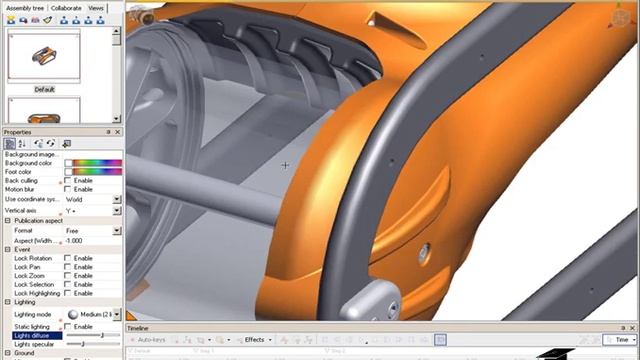Close the Timeline panel
The width and height of the screenshot is (640, 360).
pos(632,328)
